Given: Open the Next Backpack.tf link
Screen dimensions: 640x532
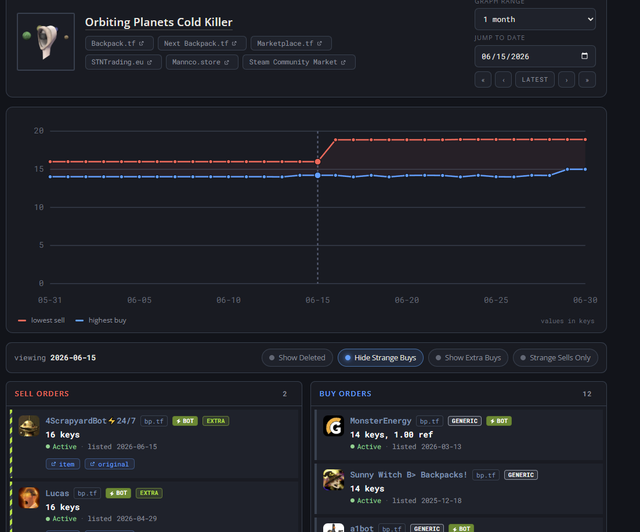Looking at the screenshot, I should point(202,43).
